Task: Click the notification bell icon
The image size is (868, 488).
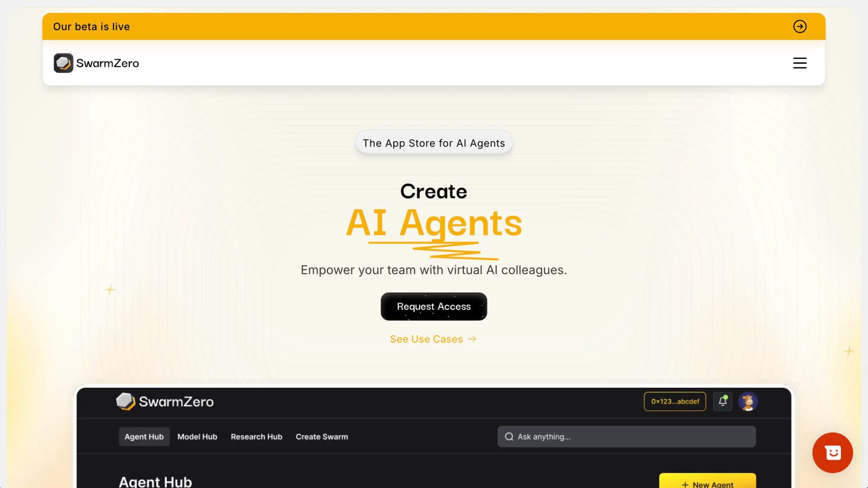Action: click(x=722, y=401)
